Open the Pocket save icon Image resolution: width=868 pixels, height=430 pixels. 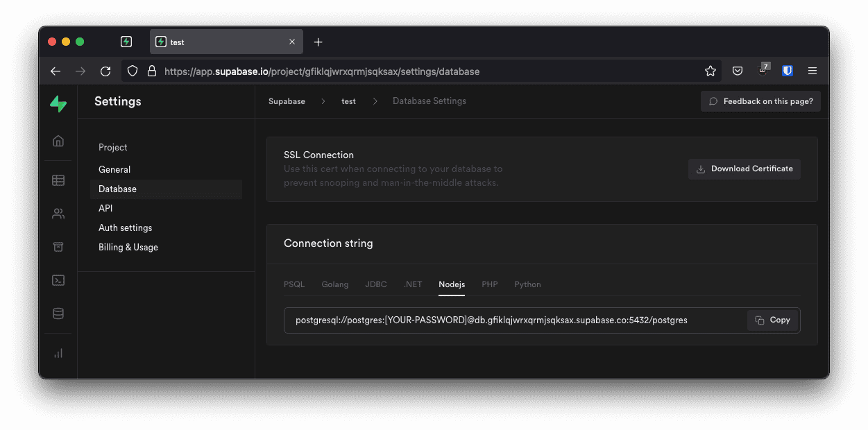(738, 71)
